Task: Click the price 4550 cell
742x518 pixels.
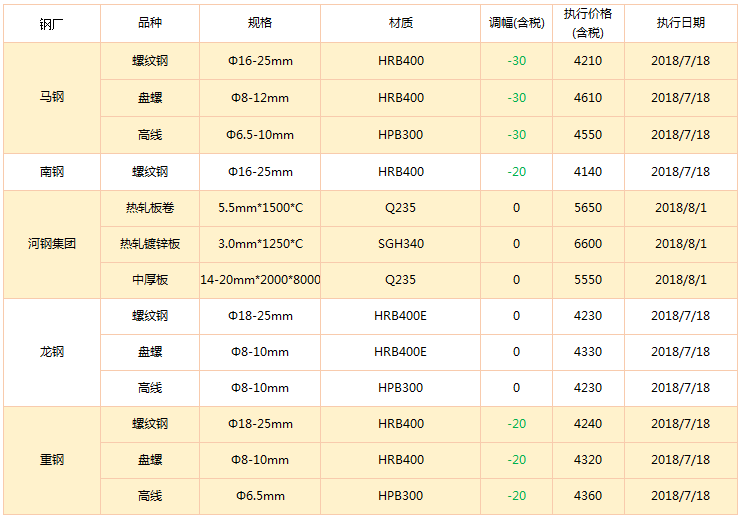Action: pos(588,135)
